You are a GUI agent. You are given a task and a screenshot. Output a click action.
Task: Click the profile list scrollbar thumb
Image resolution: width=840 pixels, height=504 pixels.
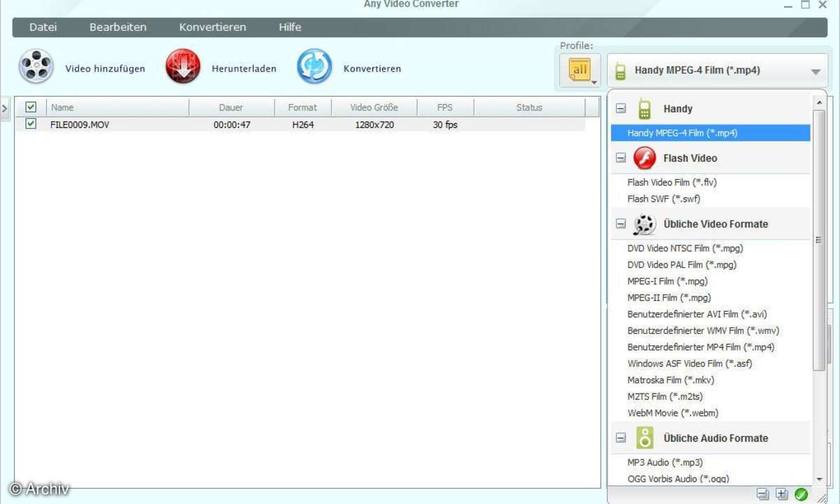[819, 240]
